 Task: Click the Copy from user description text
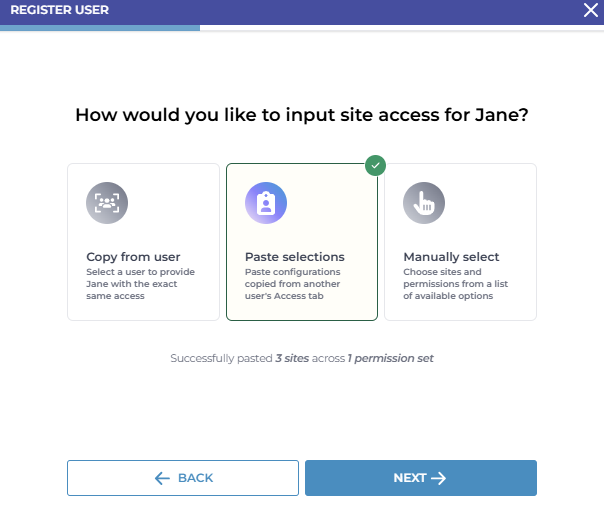[140, 284]
